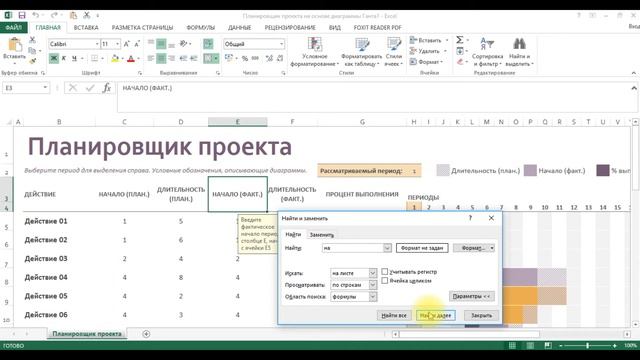Click the Redo arrow icon in the quick access toolbar
This screenshot has height=360, width=640.
54,16
